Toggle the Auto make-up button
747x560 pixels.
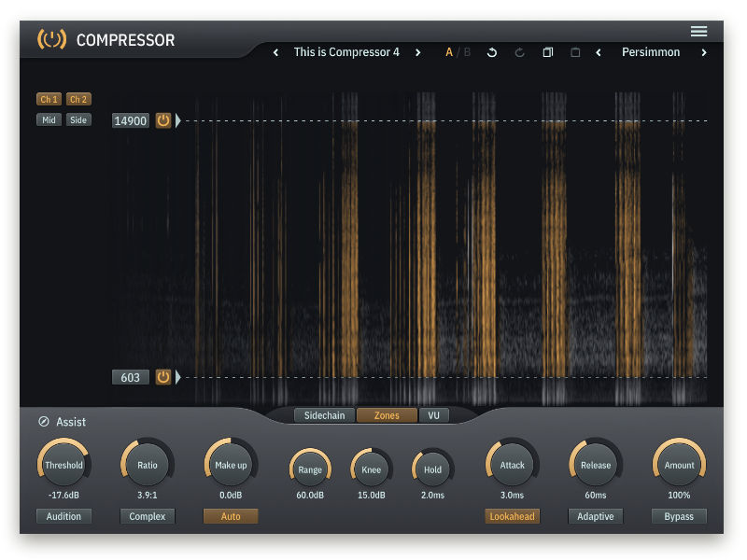point(231,516)
